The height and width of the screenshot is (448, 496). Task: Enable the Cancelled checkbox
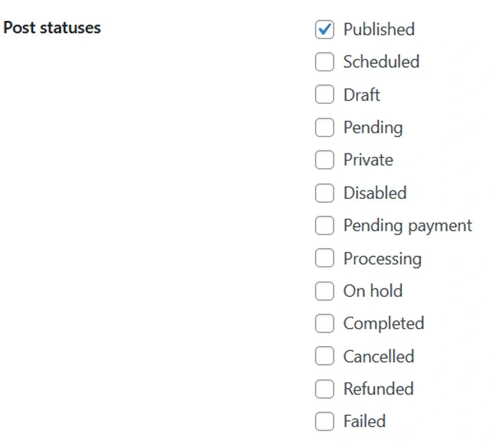325,356
